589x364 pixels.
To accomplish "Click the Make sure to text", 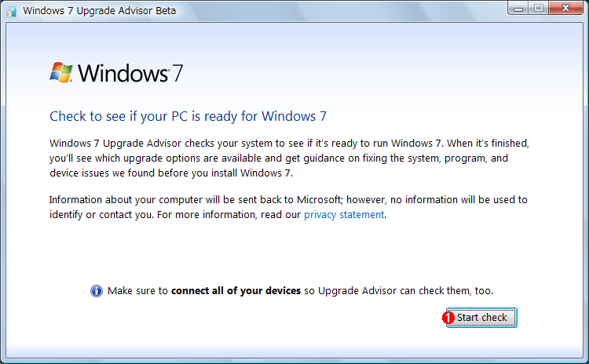I will (x=137, y=291).
